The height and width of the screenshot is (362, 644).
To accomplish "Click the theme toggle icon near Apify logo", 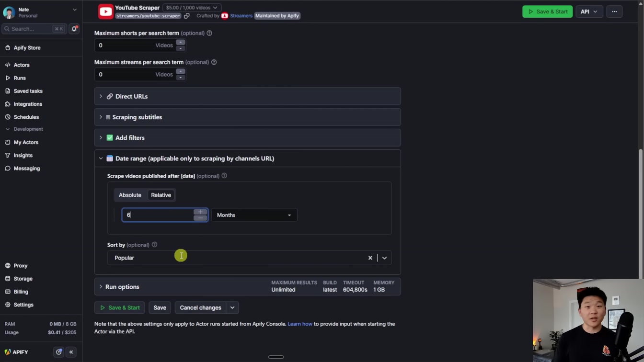I will pos(59,352).
